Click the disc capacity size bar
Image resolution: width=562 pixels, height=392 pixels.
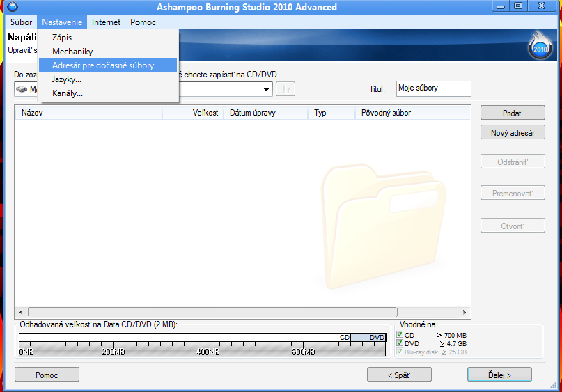[203, 337]
